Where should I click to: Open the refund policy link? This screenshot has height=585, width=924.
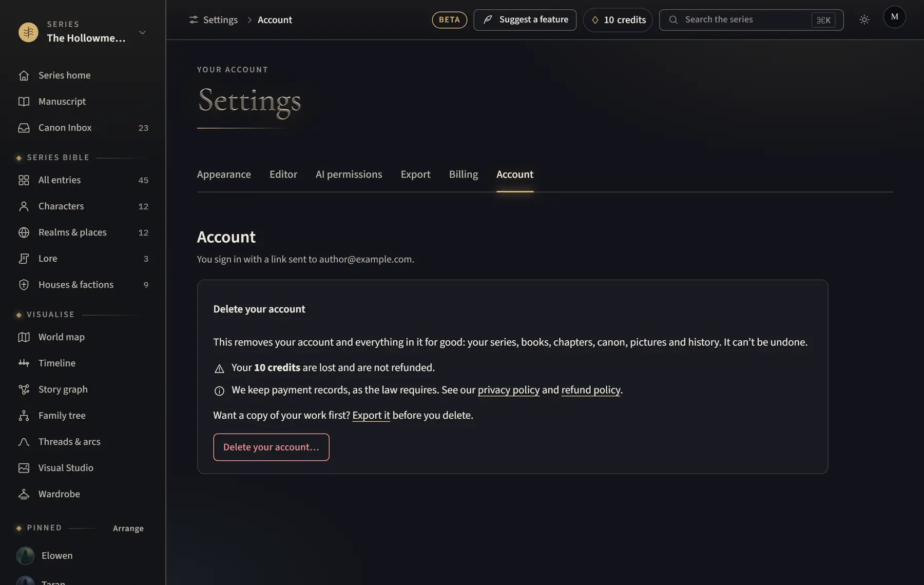point(591,390)
